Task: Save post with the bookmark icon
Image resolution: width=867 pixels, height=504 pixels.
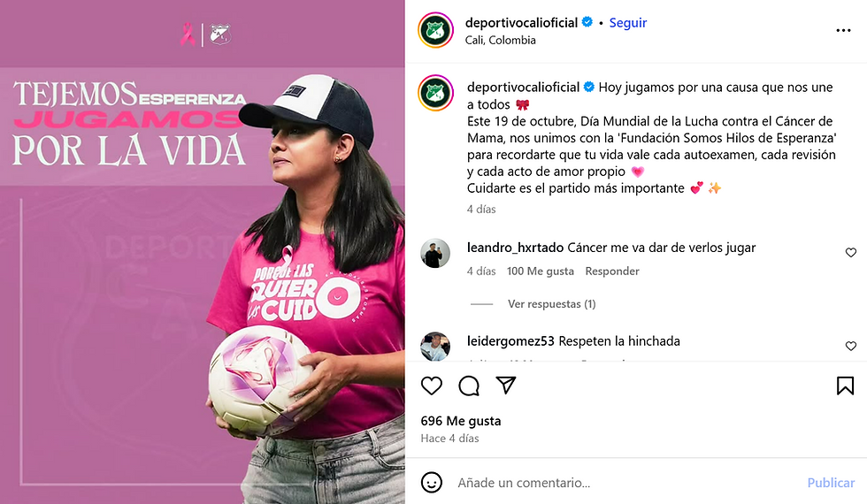Action: point(845,386)
